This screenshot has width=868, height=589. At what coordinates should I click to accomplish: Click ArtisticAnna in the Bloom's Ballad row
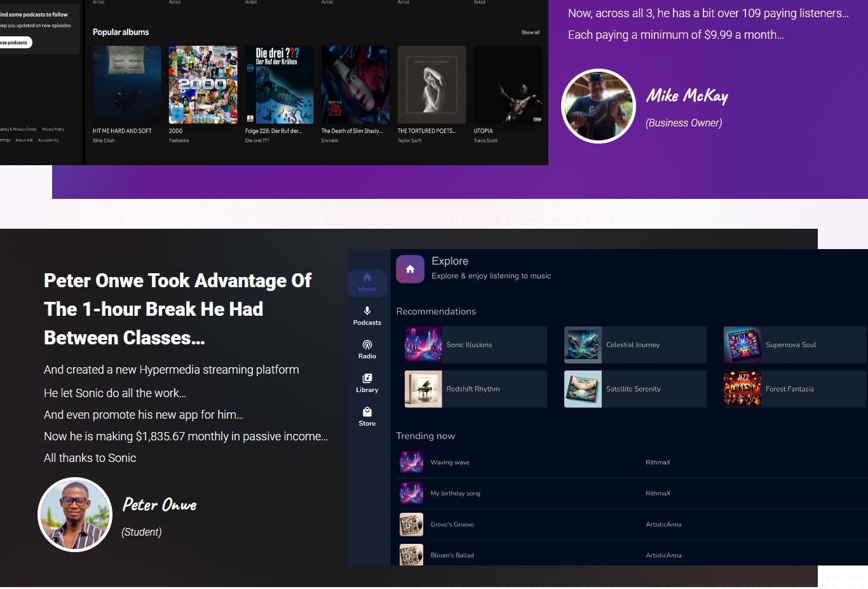(x=664, y=555)
